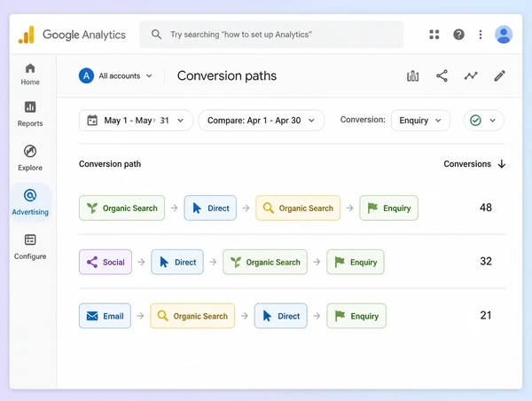This screenshot has height=401, width=532.
Task: Open the apps grid icon
Action: [434, 35]
